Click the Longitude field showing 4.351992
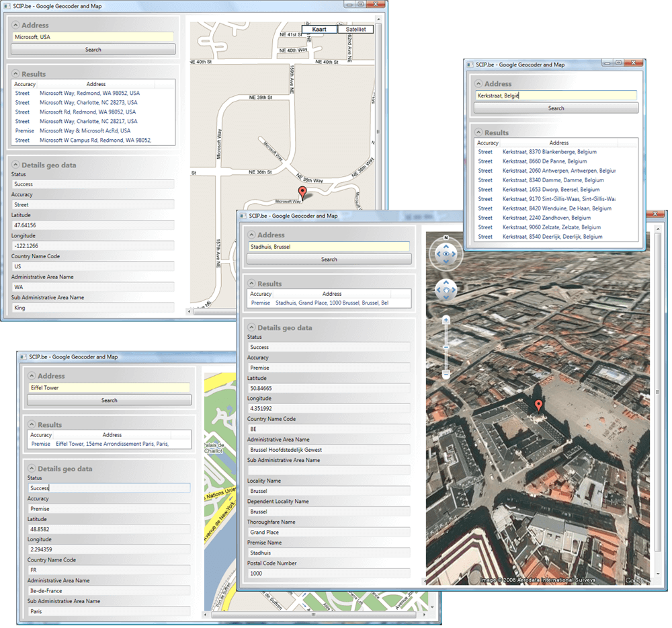The width and height of the screenshot is (672, 628). point(329,409)
